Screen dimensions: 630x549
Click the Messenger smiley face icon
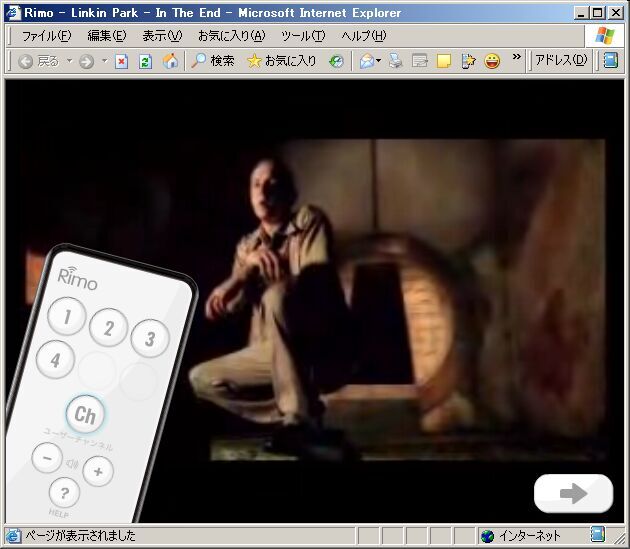[492, 61]
